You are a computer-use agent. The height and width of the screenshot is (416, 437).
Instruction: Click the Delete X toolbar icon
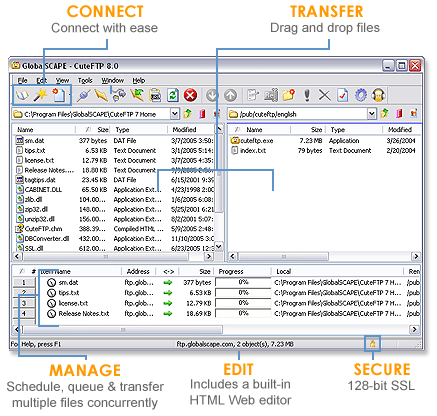click(324, 95)
